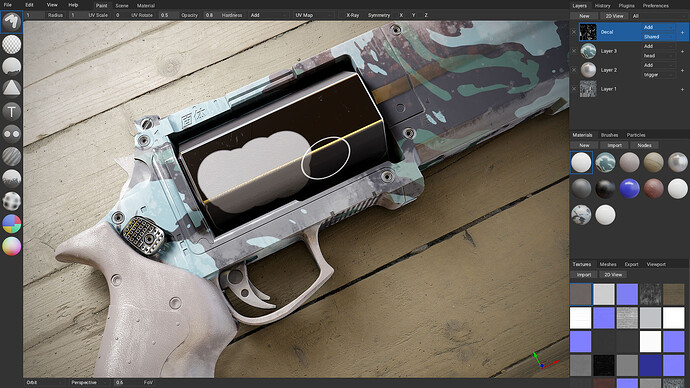Viewport: 690px width, 388px height.
Task: Open the View menu
Action: click(x=52, y=5)
